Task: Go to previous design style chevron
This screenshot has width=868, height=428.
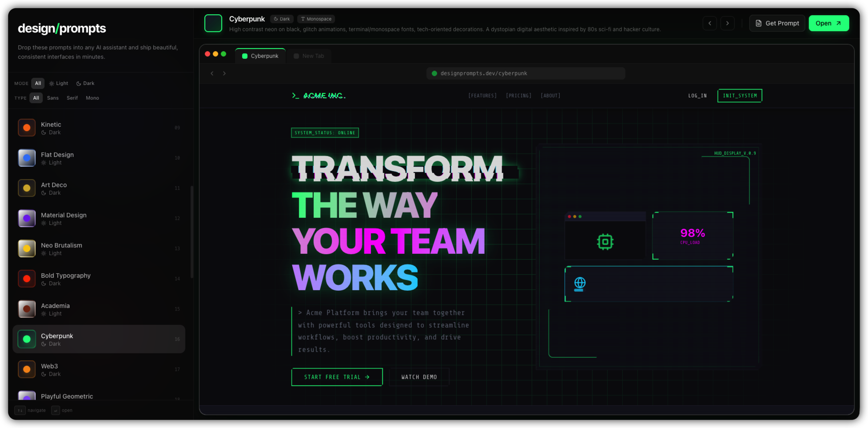Action: (x=709, y=24)
